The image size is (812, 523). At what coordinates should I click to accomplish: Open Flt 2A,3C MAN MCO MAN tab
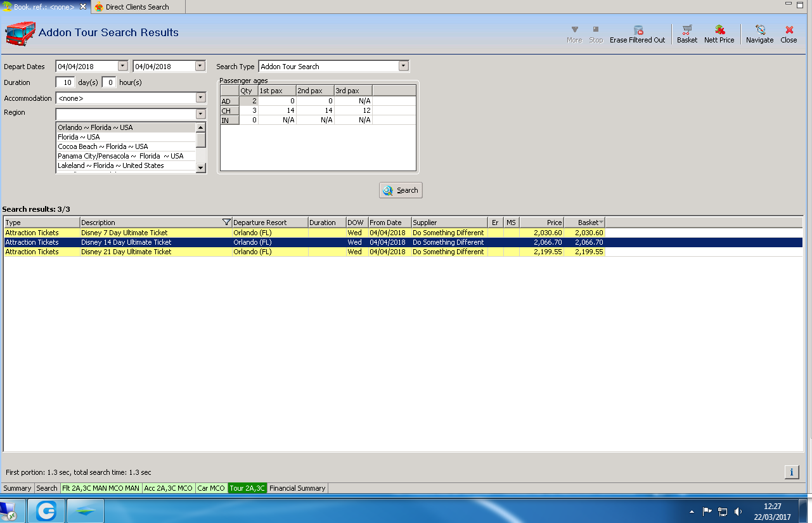pyautogui.click(x=101, y=488)
